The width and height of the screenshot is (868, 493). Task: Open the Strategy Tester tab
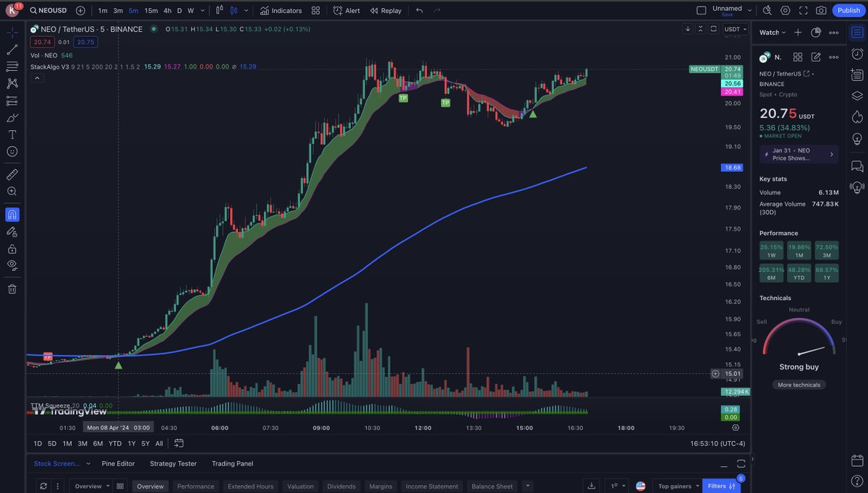pyautogui.click(x=173, y=463)
